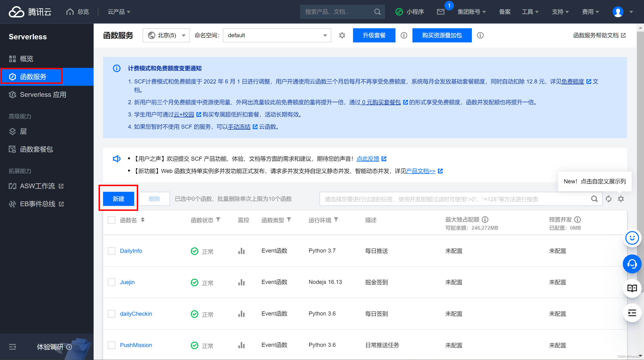
Task: Expand the 云产品 dropdown
Action: coord(119,12)
